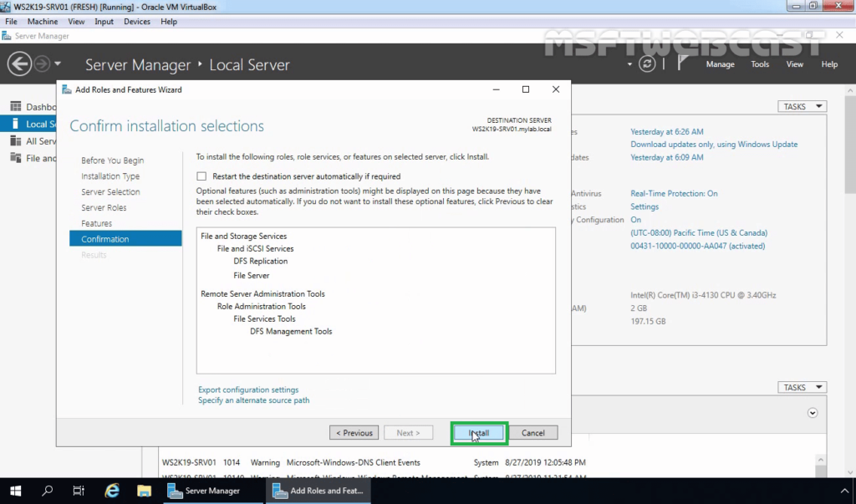Go to Server Roles step
The width and height of the screenshot is (856, 504).
point(104,207)
